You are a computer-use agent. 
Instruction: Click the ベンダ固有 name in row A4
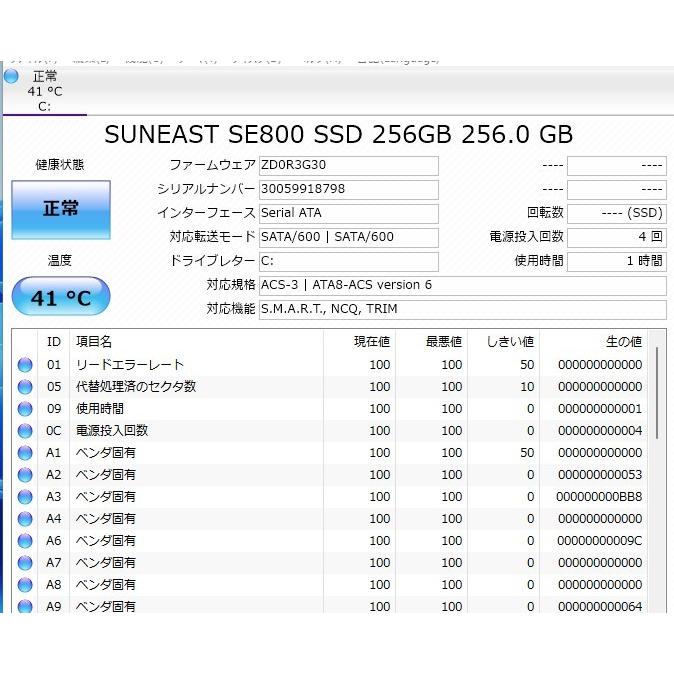tap(106, 519)
